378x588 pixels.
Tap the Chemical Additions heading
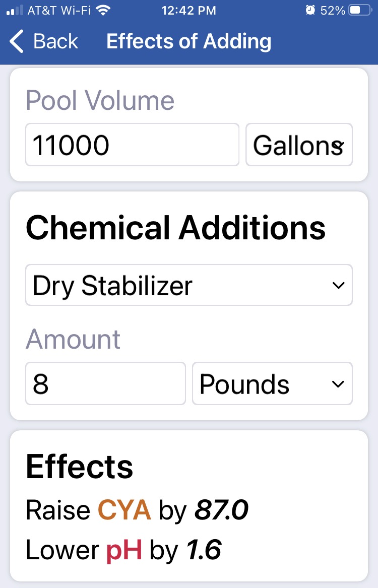[x=175, y=228]
